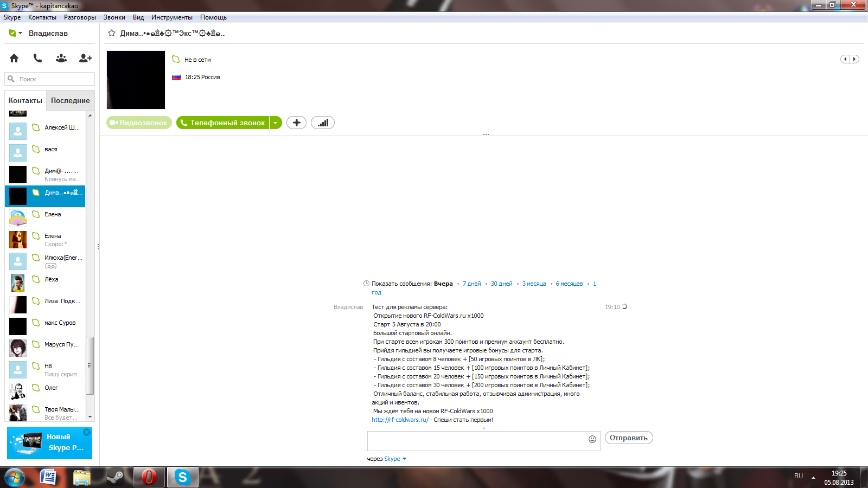The image size is (868, 488).
Task: Show messages from Вчера
Action: (x=443, y=284)
